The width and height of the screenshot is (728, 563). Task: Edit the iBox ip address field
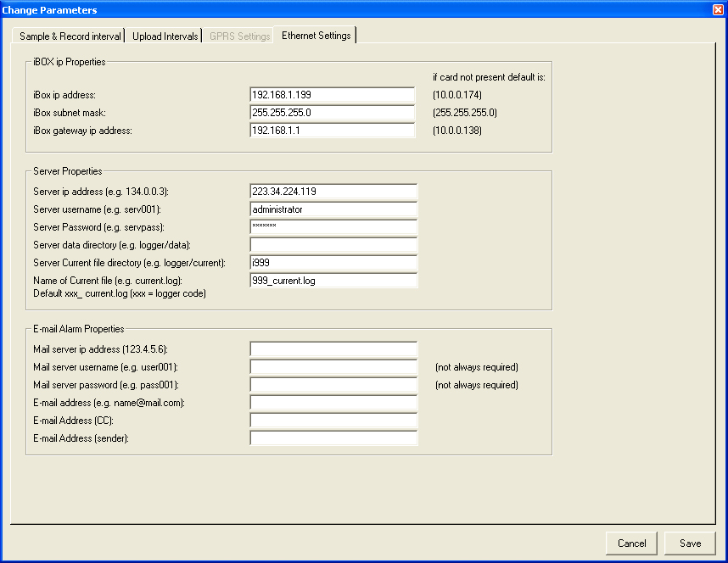tap(332, 95)
